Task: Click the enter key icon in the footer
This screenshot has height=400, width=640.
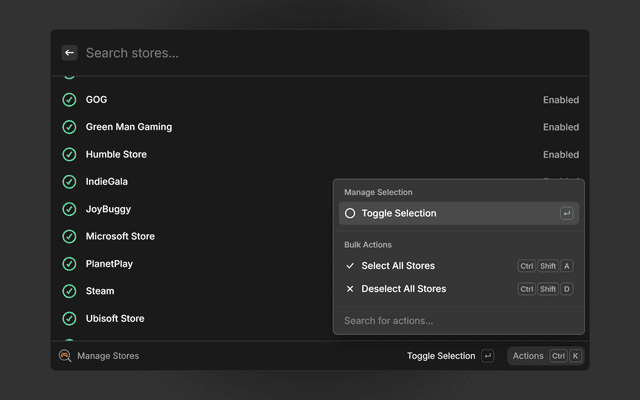Action: (x=487, y=356)
